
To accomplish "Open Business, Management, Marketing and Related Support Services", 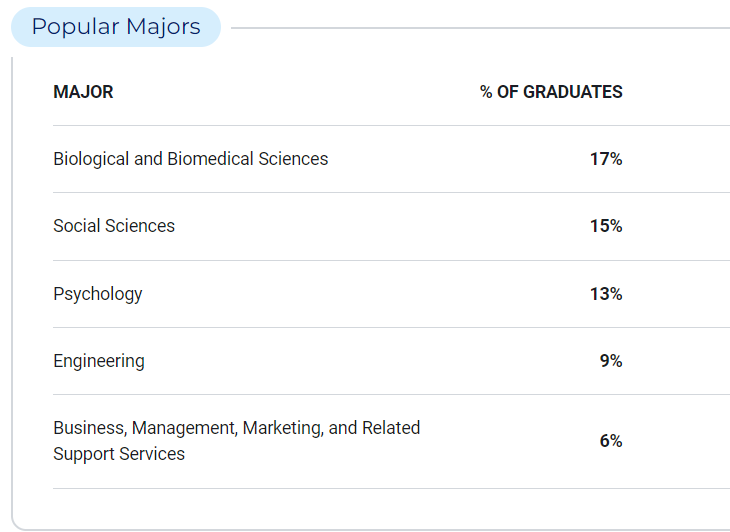I will (237, 441).
